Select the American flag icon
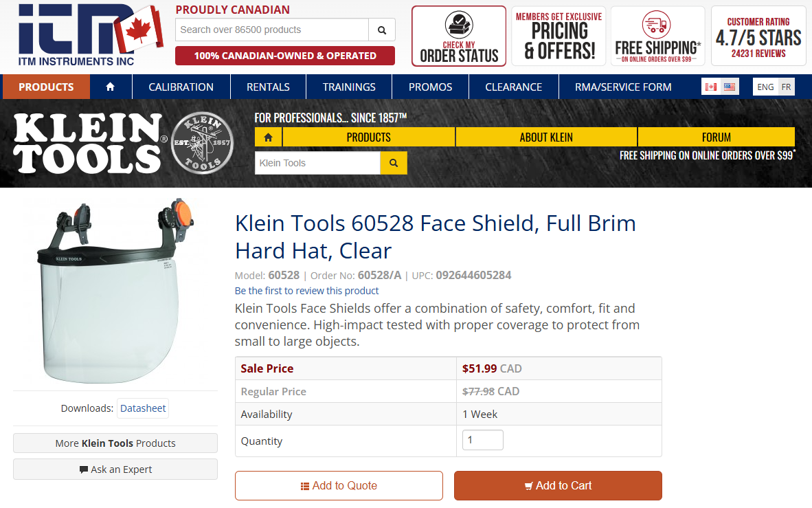Screen dimensions: 812x508 728,87
